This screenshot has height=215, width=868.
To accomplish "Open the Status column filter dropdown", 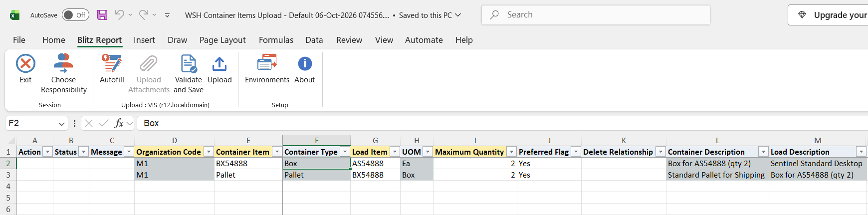I will point(84,152).
